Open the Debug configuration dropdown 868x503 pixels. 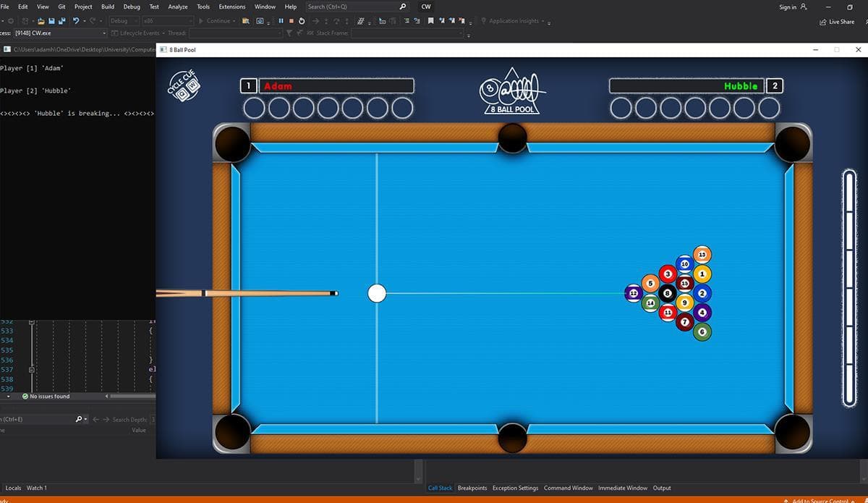tap(123, 21)
